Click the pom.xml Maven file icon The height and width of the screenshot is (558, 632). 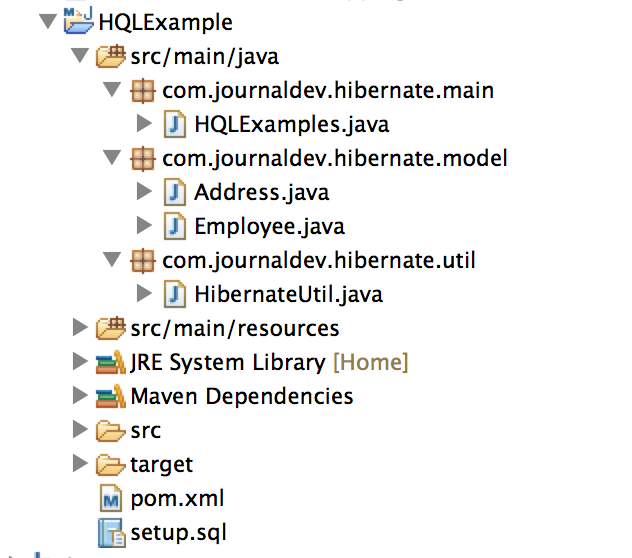[110, 498]
